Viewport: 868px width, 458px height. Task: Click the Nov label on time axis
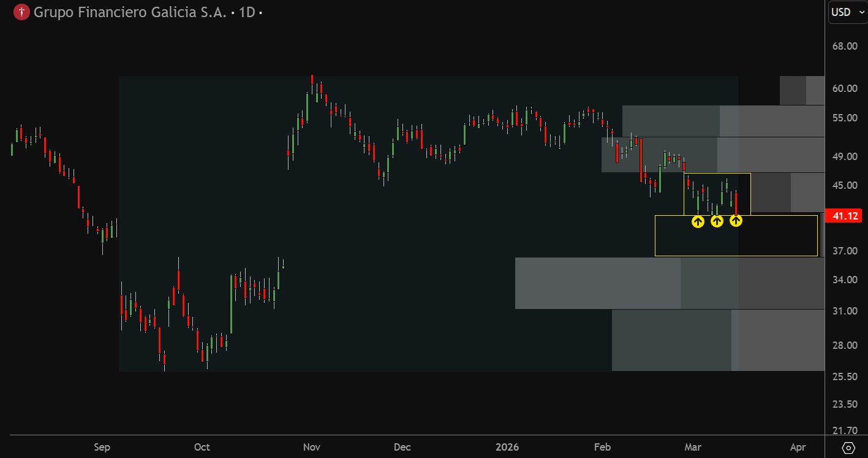[312, 447]
